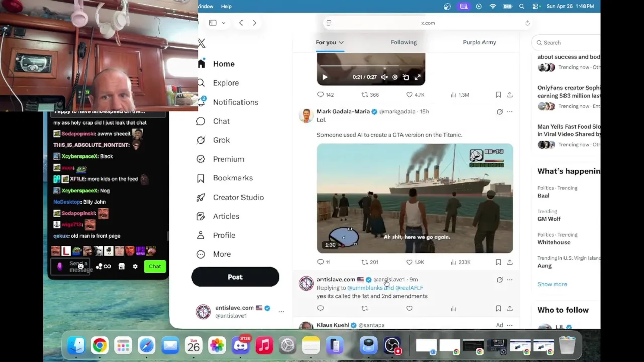Enable picture-in-picture on the top video
The image size is (644, 362).
406,77
